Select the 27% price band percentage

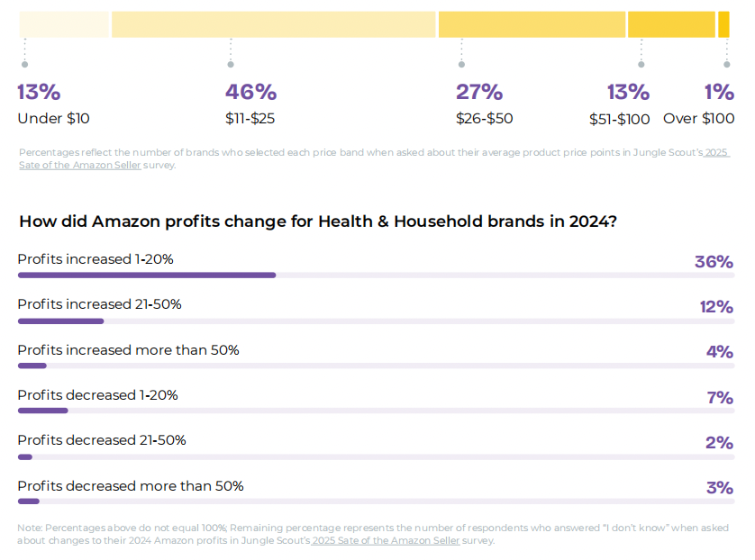[x=478, y=92]
